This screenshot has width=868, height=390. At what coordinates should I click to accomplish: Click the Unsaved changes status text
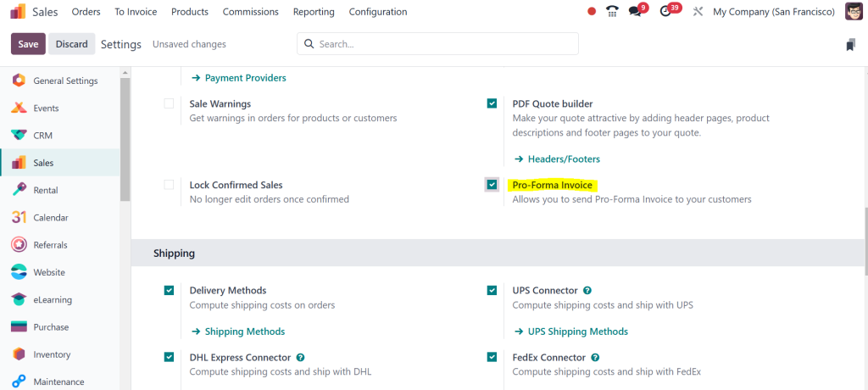(x=189, y=44)
